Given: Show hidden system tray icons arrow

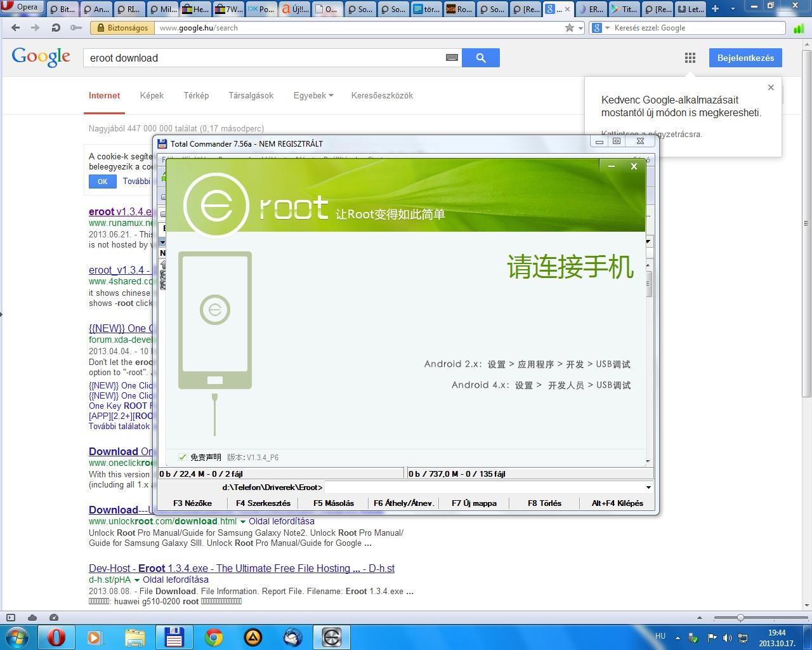Looking at the screenshot, I should (x=678, y=637).
